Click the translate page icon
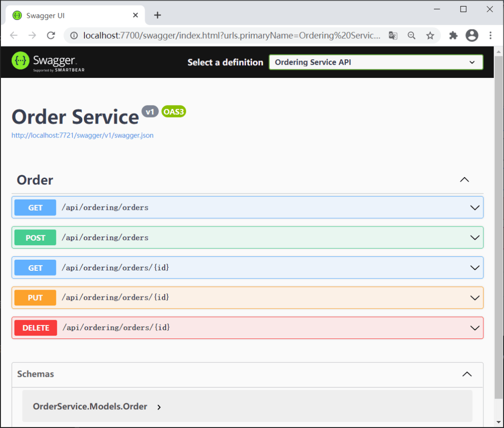 coord(393,35)
